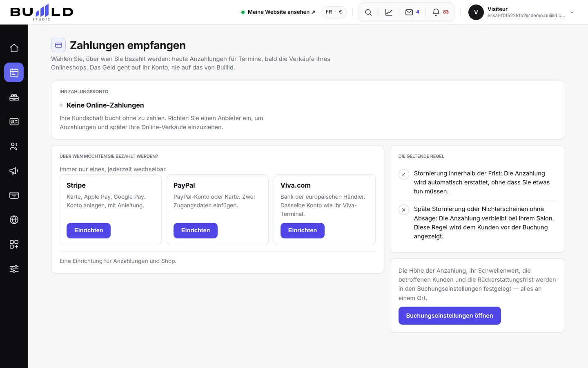Click the Zahlungen empfangen heading
The image size is (588, 368).
point(128,45)
